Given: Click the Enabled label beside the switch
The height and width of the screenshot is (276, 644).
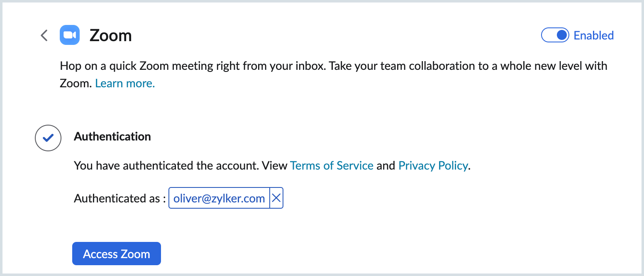Looking at the screenshot, I should [x=593, y=36].
